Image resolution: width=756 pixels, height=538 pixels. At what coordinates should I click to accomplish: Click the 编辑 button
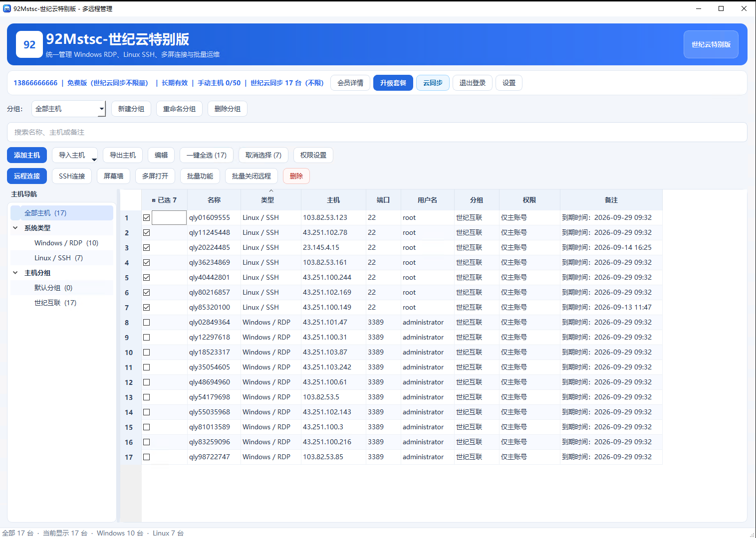click(161, 155)
